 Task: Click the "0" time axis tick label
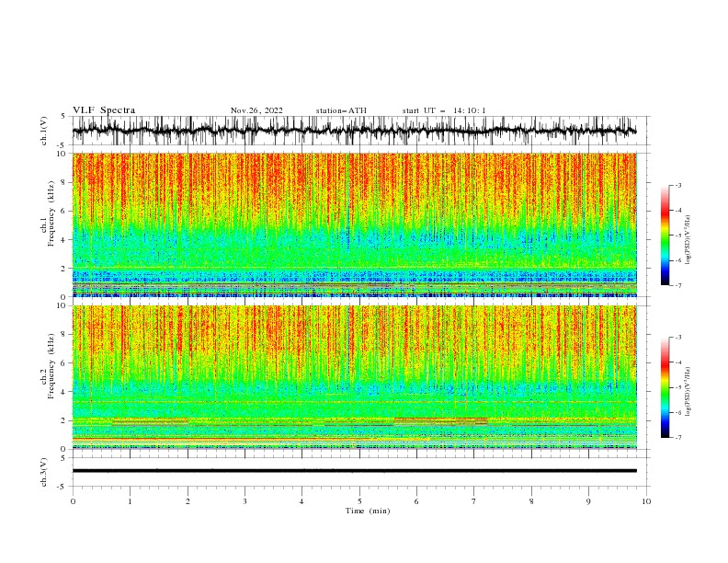coord(73,501)
